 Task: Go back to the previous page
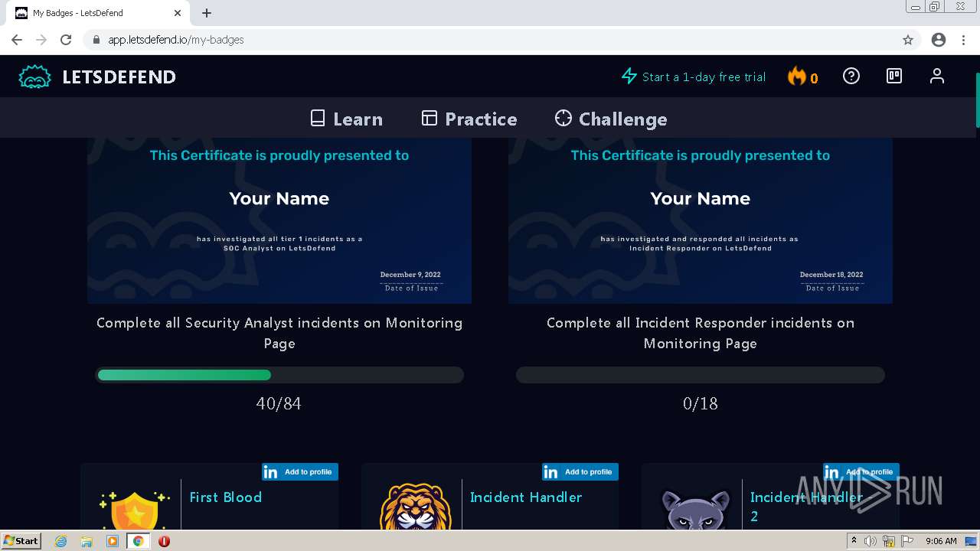[17, 40]
